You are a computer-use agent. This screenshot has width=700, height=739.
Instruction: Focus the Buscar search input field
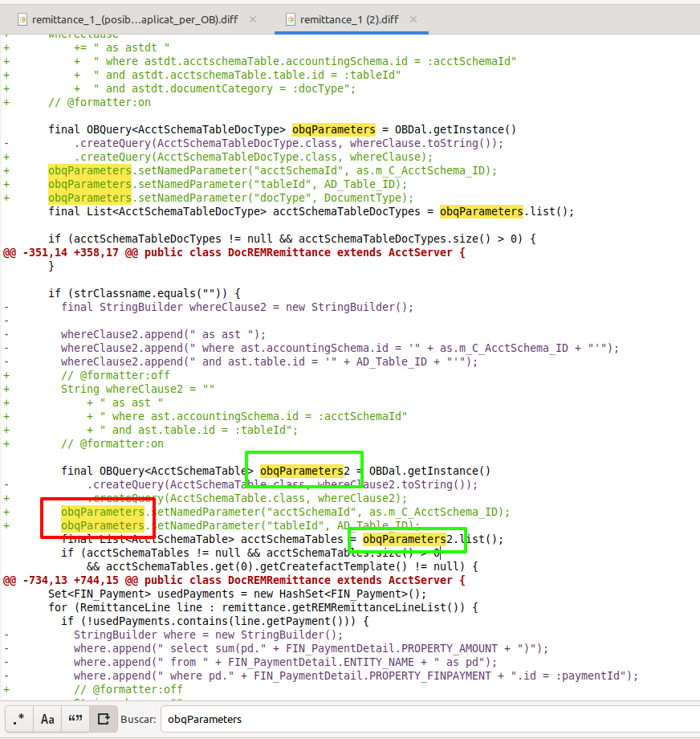point(425,719)
